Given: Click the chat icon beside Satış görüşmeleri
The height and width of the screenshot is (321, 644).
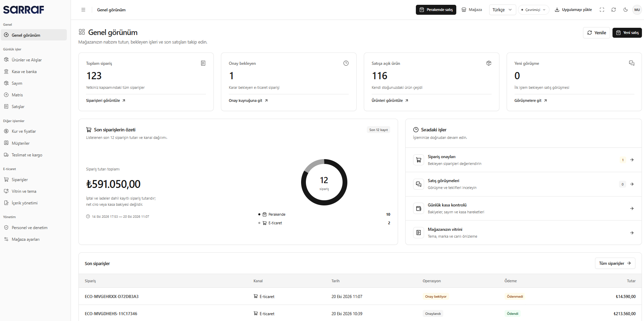Looking at the screenshot, I should 419,184.
